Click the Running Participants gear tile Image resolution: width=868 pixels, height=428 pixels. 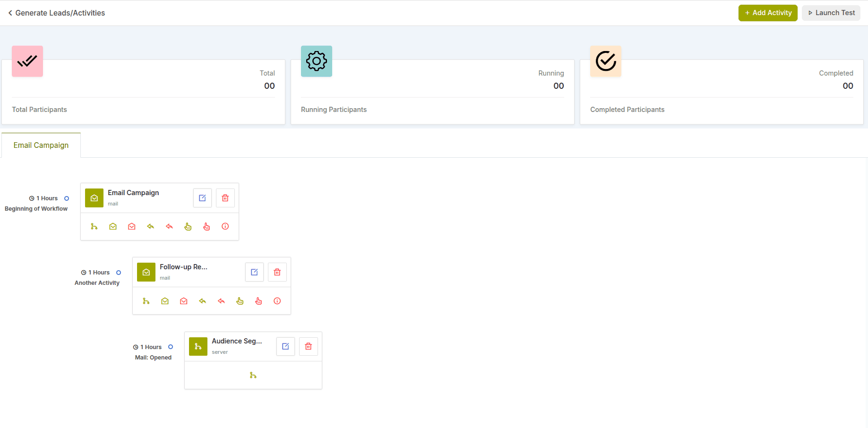tap(317, 61)
